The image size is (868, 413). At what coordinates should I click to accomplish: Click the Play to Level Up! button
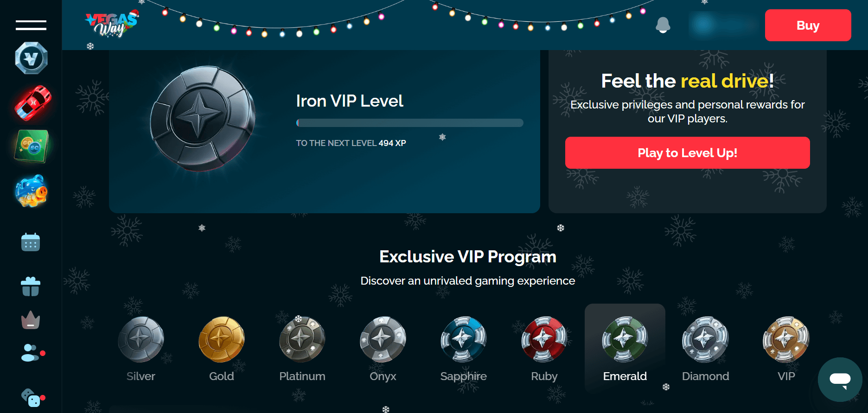687,152
